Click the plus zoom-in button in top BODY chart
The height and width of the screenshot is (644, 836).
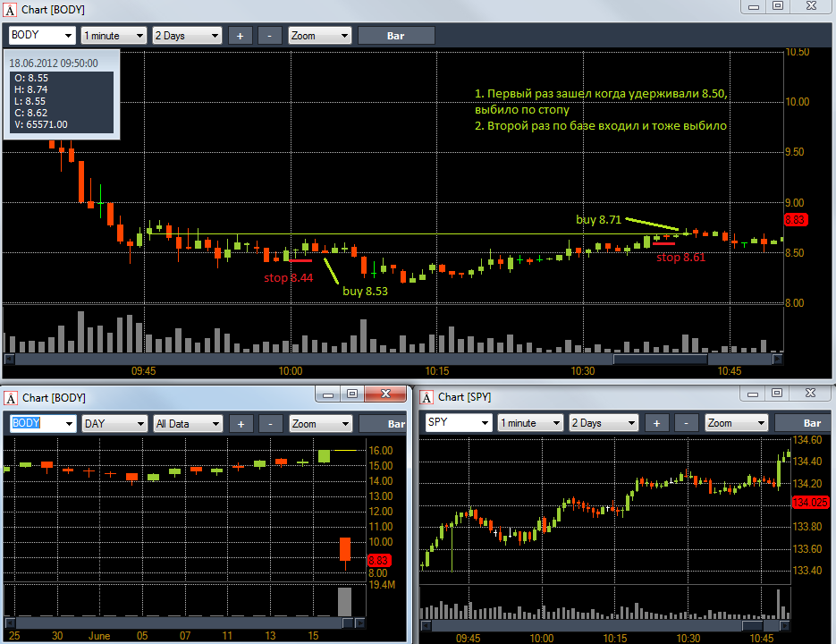point(240,36)
